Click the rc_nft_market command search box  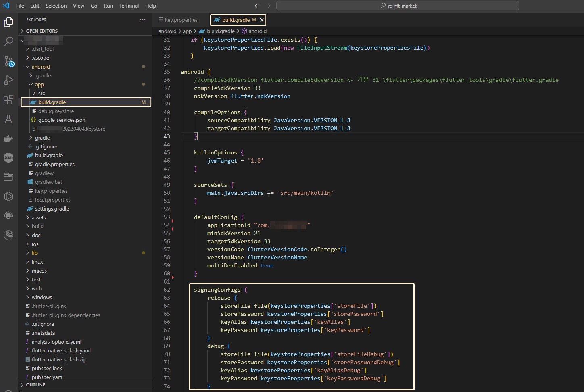click(x=397, y=6)
